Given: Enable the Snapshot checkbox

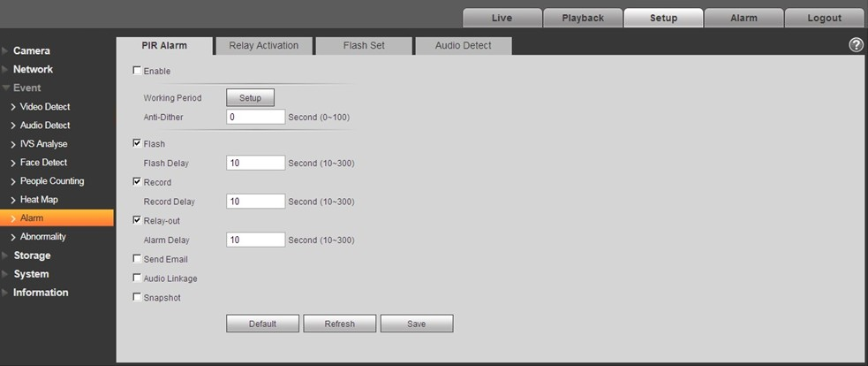Looking at the screenshot, I should point(137,297).
